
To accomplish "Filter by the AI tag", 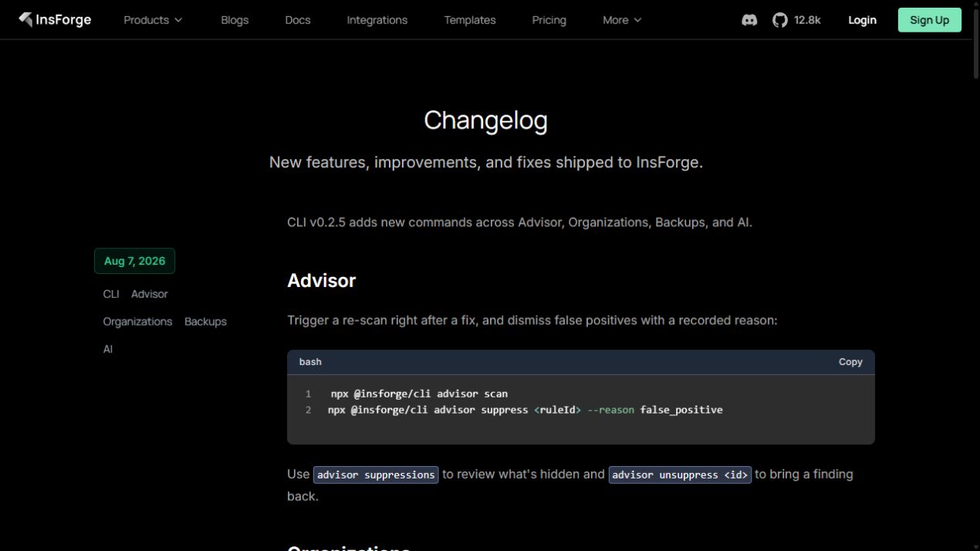I will click(108, 350).
